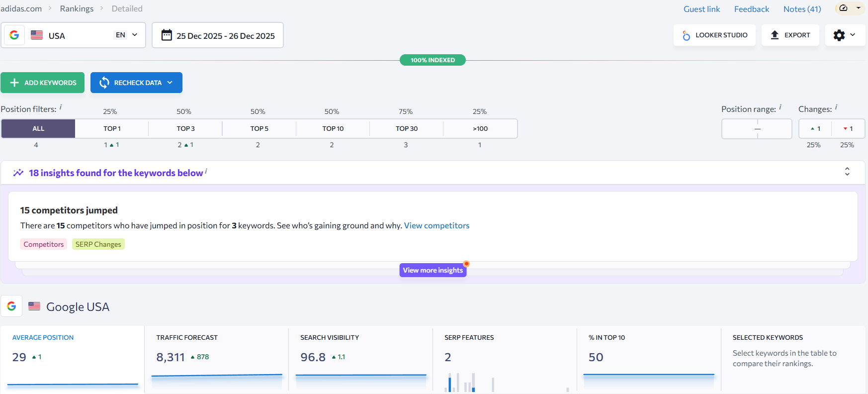Go to Rankings breadcrumb
The image size is (868, 394).
[x=77, y=8]
